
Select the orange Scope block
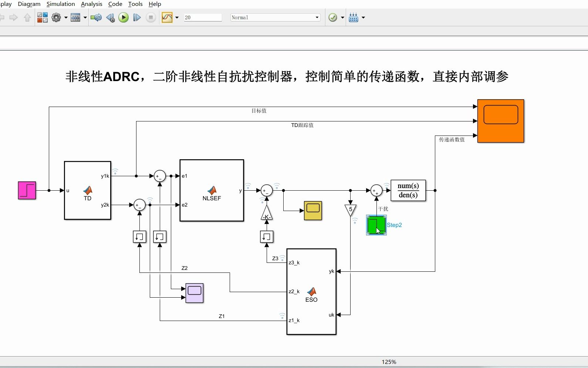501,121
